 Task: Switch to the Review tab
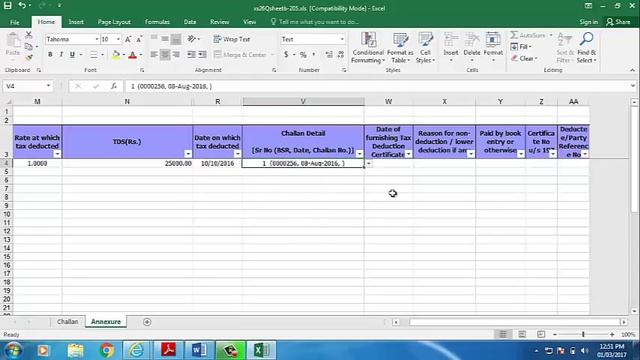point(220,22)
